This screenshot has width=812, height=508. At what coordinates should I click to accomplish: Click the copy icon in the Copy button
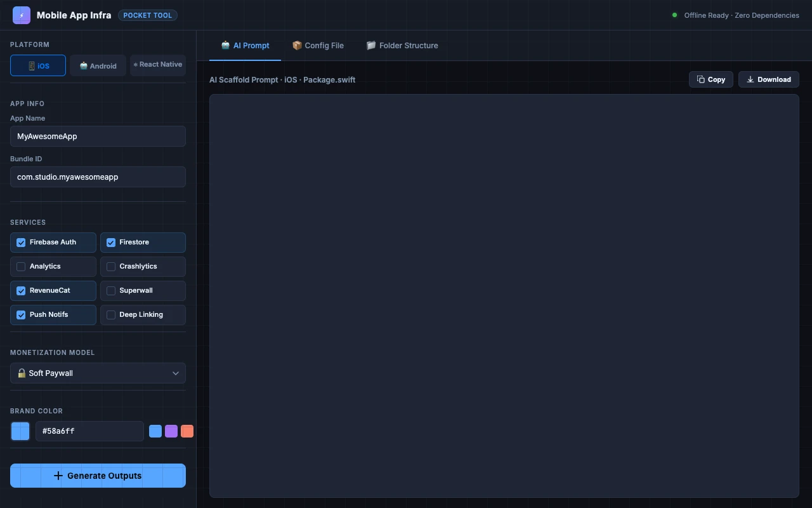[x=700, y=79]
